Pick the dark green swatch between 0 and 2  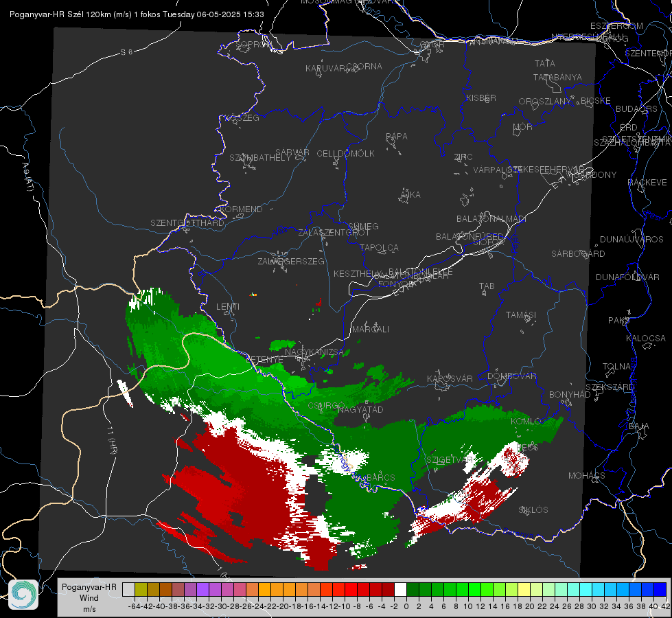tap(413, 590)
